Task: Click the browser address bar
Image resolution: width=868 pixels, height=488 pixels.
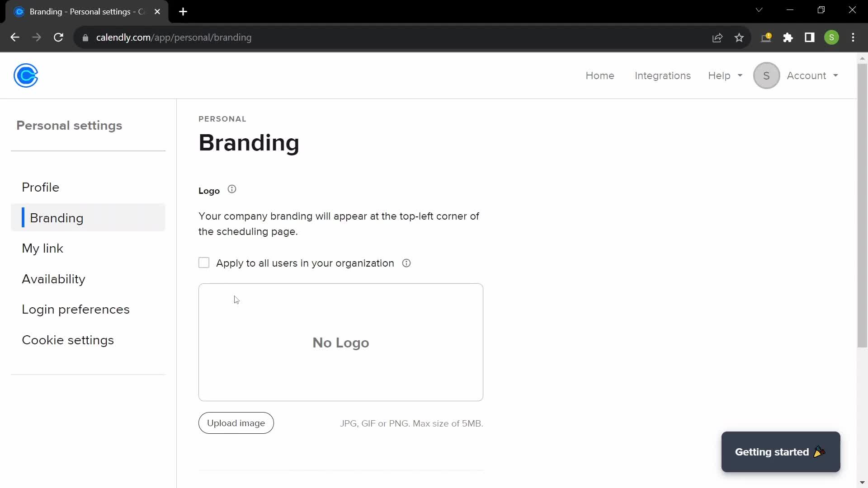Action: (174, 37)
